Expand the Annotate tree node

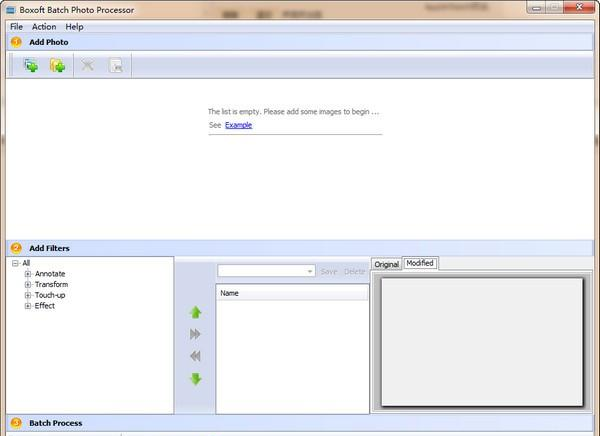[28, 274]
